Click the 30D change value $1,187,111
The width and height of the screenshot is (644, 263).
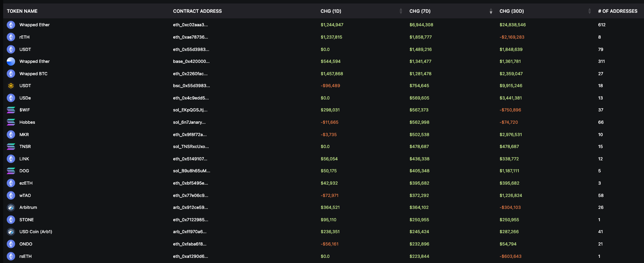point(509,171)
